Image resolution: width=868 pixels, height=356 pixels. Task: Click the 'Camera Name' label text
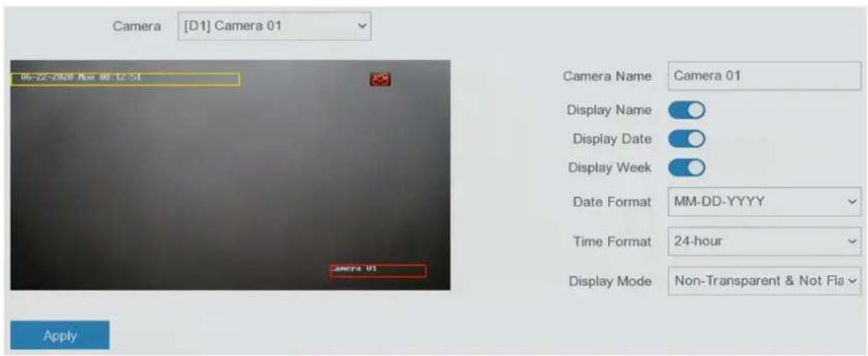tap(607, 76)
